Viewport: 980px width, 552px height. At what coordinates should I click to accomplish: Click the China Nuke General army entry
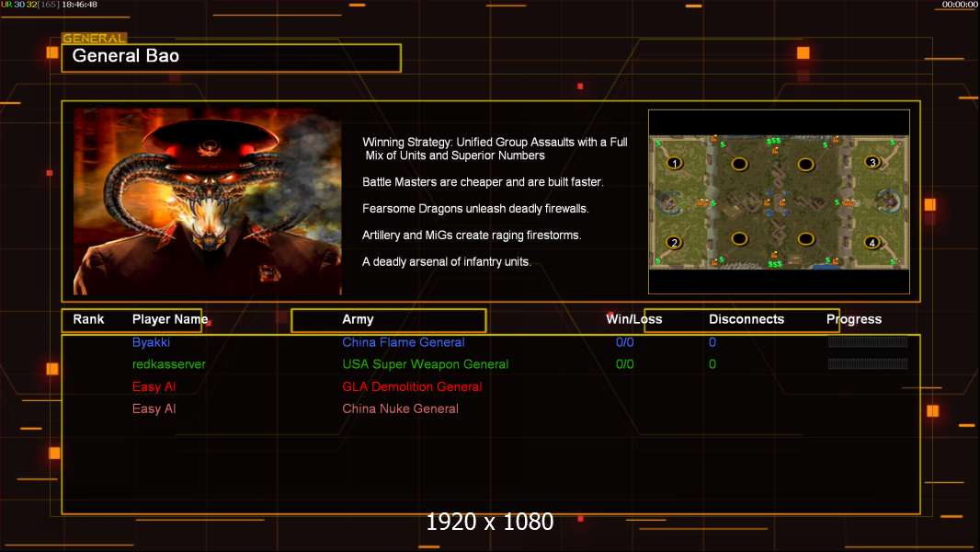(400, 408)
